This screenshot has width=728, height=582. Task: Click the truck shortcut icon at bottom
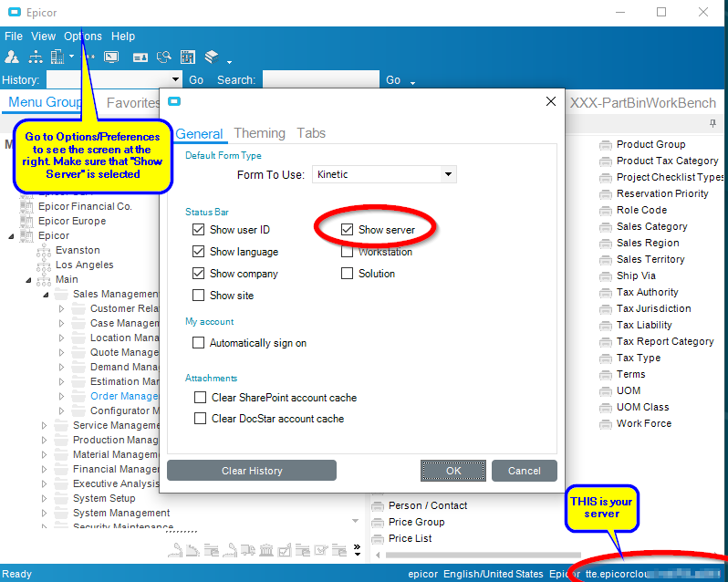248,550
